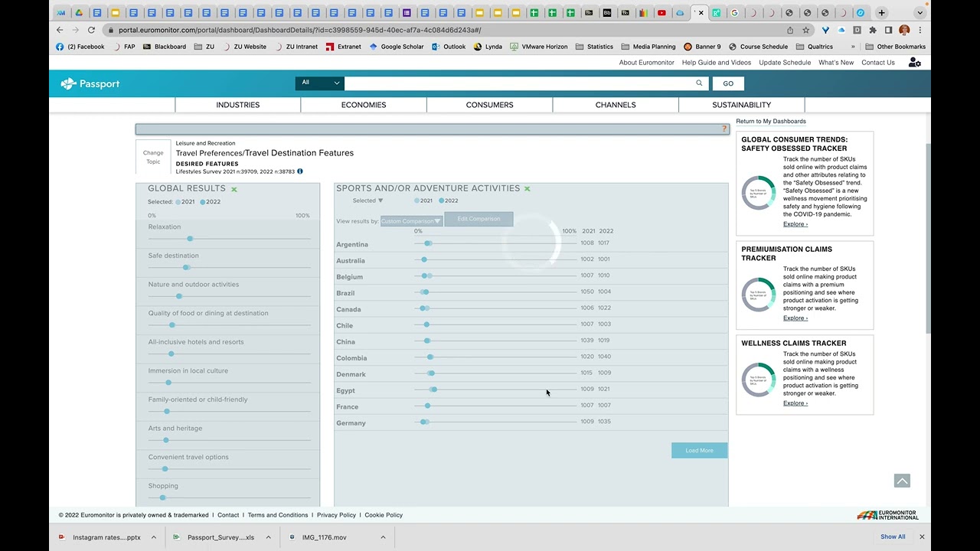Open the All search category dropdown
The image size is (980, 551).
click(319, 83)
